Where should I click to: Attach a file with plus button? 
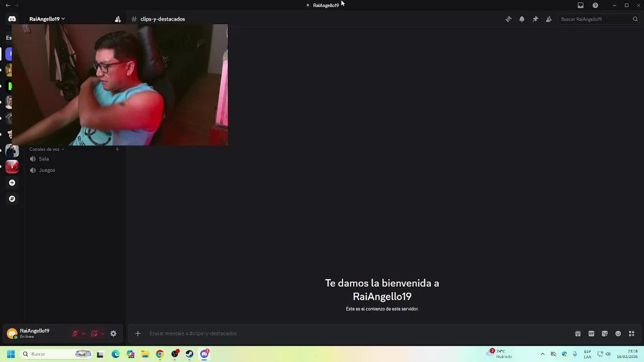point(137,333)
